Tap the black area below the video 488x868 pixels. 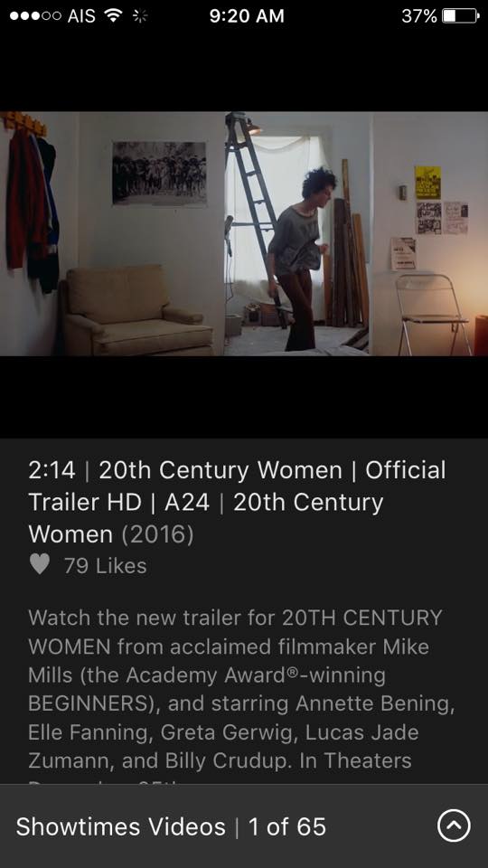point(244,397)
